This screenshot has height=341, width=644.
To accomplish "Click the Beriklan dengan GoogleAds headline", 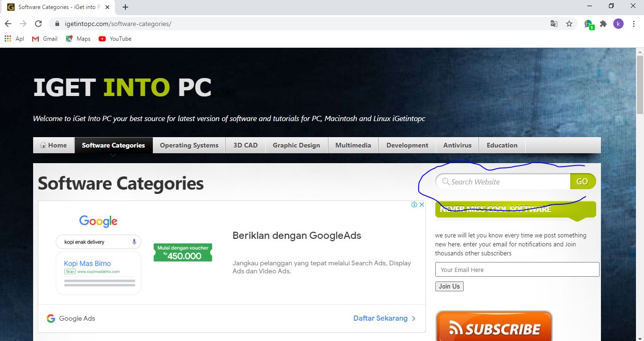I will (x=297, y=236).
